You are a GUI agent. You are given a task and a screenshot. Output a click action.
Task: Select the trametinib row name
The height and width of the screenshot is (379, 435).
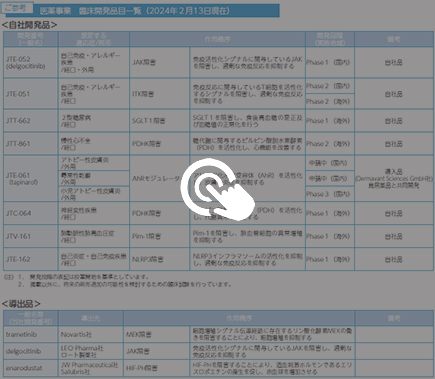tap(31, 334)
